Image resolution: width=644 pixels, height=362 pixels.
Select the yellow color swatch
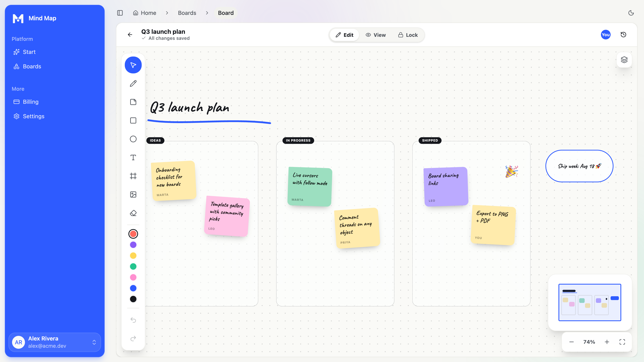(x=133, y=256)
